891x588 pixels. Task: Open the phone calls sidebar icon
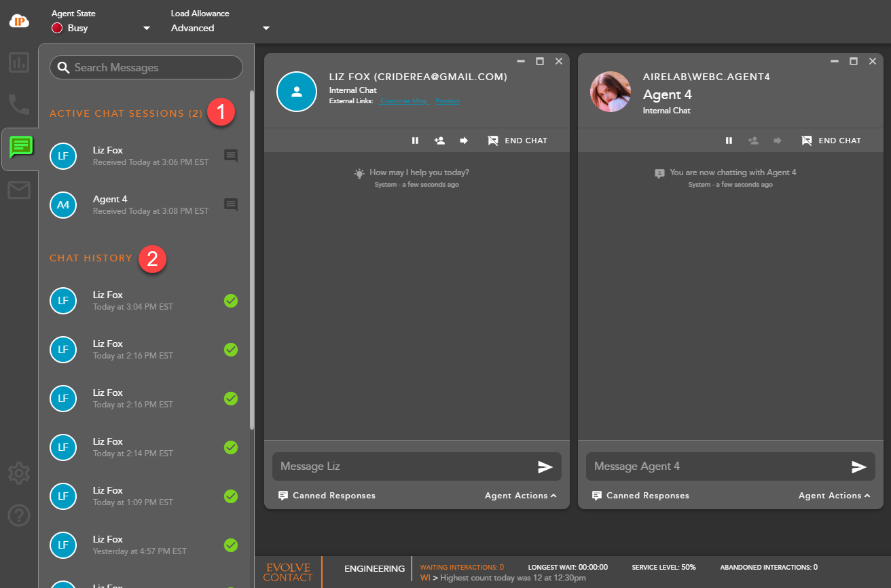[19, 104]
